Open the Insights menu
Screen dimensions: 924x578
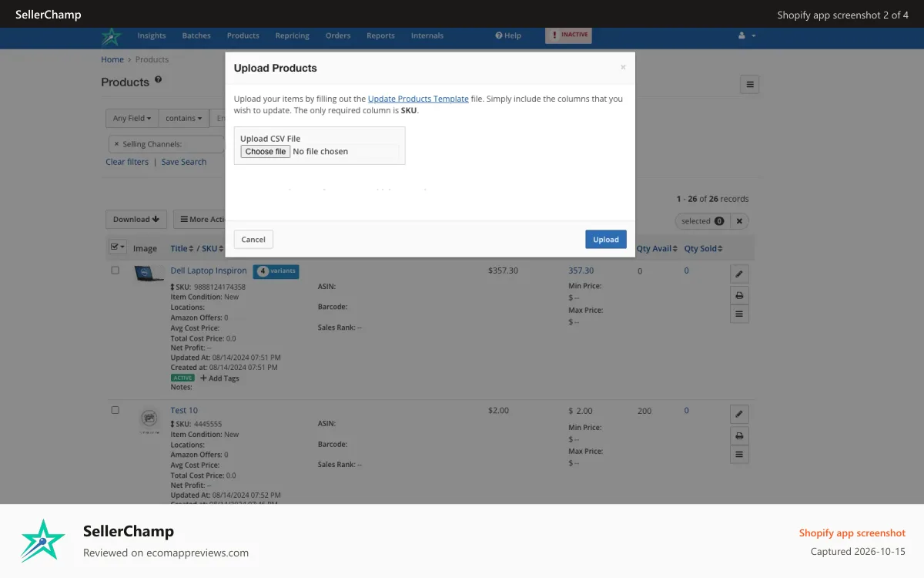click(152, 35)
